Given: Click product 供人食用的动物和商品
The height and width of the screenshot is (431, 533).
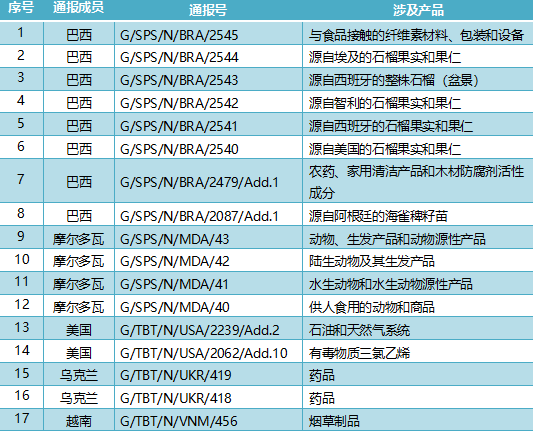Looking at the screenshot, I should 372,308.
